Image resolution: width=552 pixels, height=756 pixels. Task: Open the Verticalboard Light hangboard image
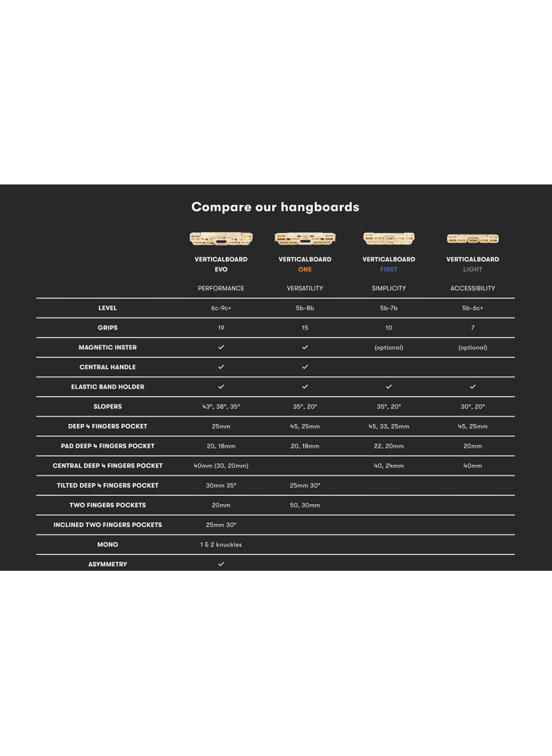click(x=473, y=239)
